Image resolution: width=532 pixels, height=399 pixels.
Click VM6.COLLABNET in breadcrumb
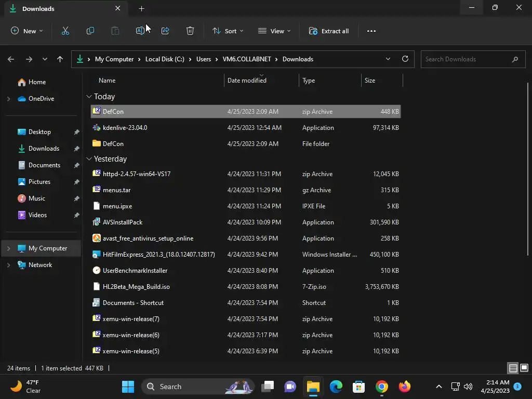point(247,59)
